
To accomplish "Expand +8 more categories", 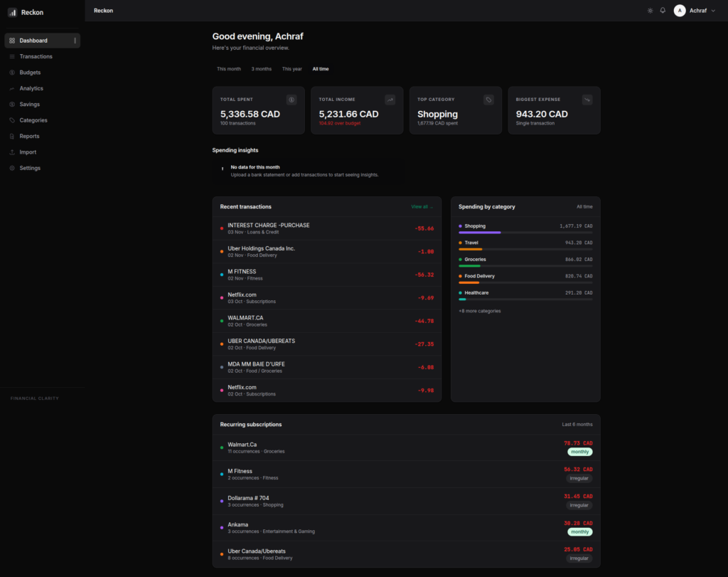I will [x=480, y=311].
